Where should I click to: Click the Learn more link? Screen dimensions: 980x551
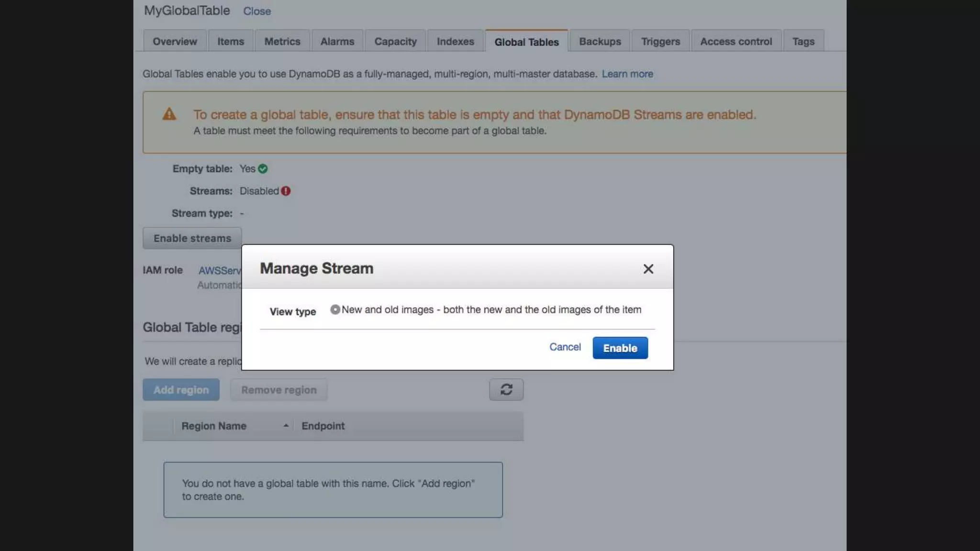[627, 74]
